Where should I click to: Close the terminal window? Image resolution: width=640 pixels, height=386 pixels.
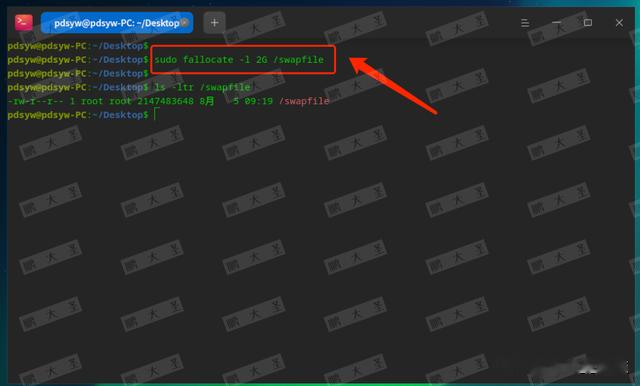pos(619,23)
